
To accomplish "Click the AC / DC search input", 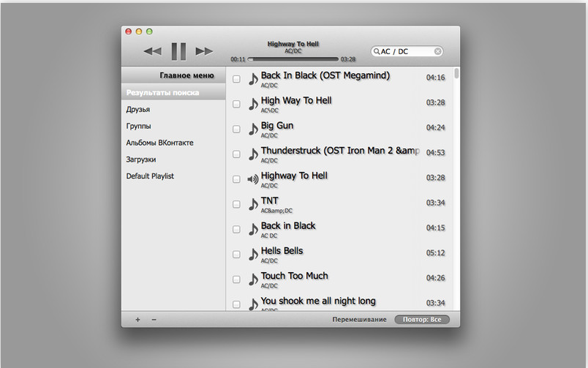I will tap(407, 51).
